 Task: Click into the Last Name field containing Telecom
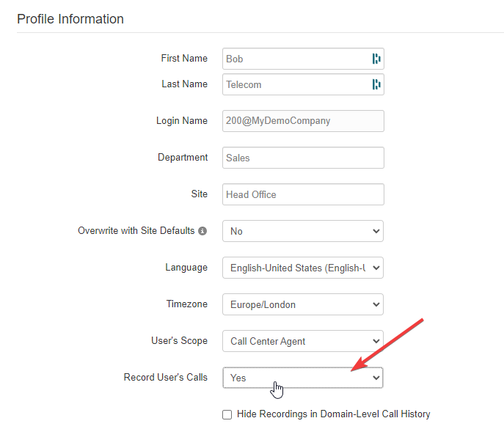click(303, 84)
